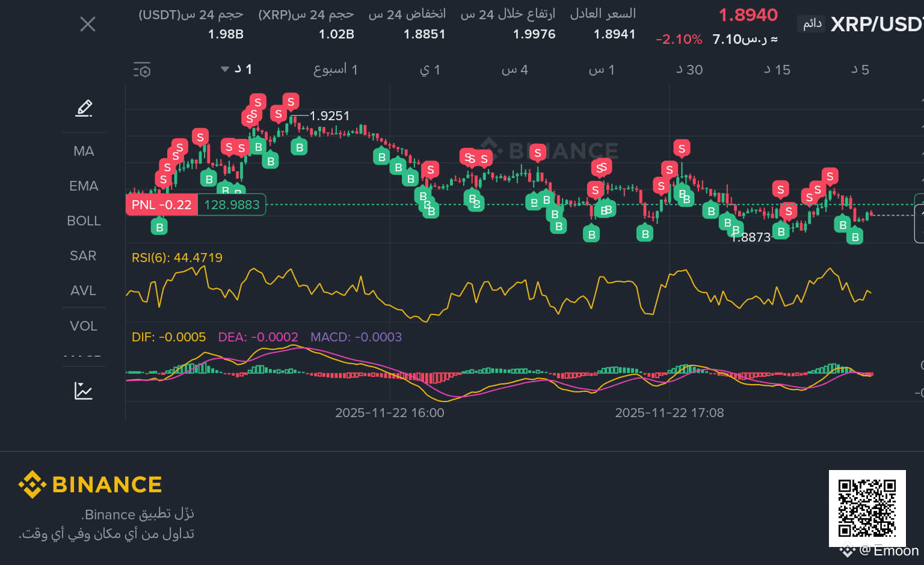Viewport: 924px width, 565px height.
Task: Click the دائم perpetual badge
Action: tap(812, 24)
